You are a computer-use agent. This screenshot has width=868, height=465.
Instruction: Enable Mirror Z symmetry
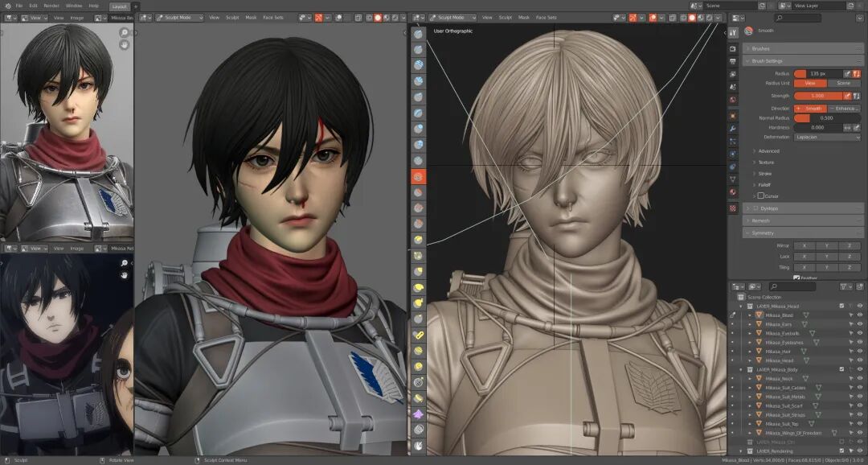click(850, 245)
